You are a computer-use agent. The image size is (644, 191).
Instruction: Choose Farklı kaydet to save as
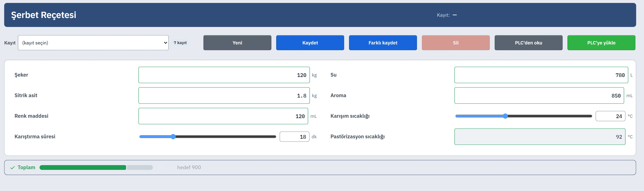pos(383,43)
